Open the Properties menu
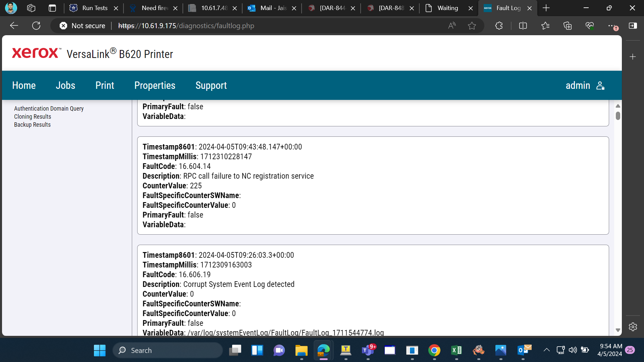644x362 pixels. click(x=155, y=85)
